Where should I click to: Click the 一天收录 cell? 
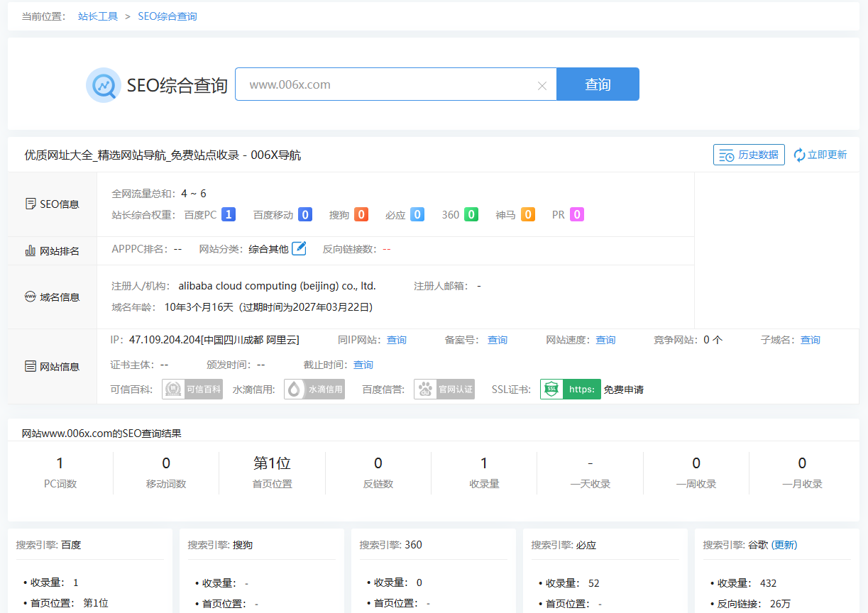pyautogui.click(x=590, y=473)
